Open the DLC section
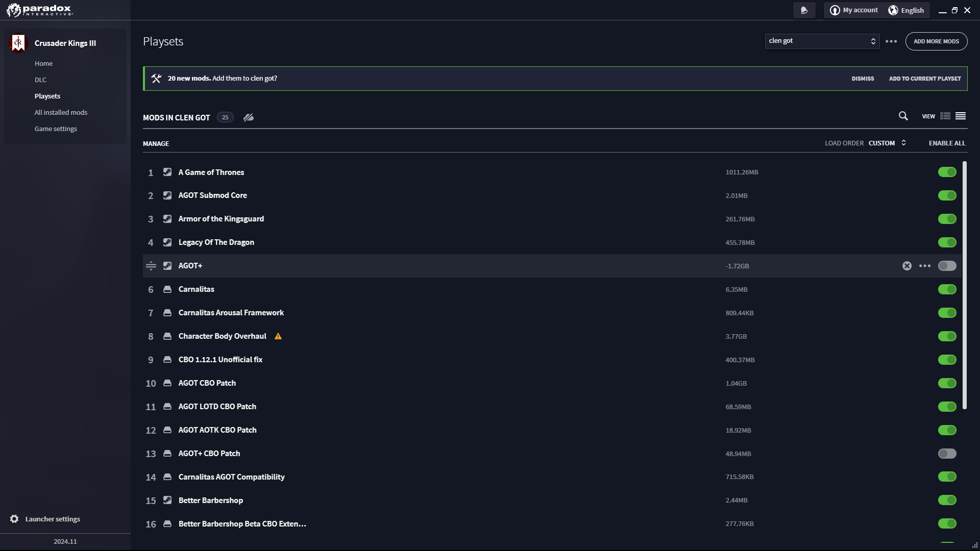980x551 pixels. [40, 80]
